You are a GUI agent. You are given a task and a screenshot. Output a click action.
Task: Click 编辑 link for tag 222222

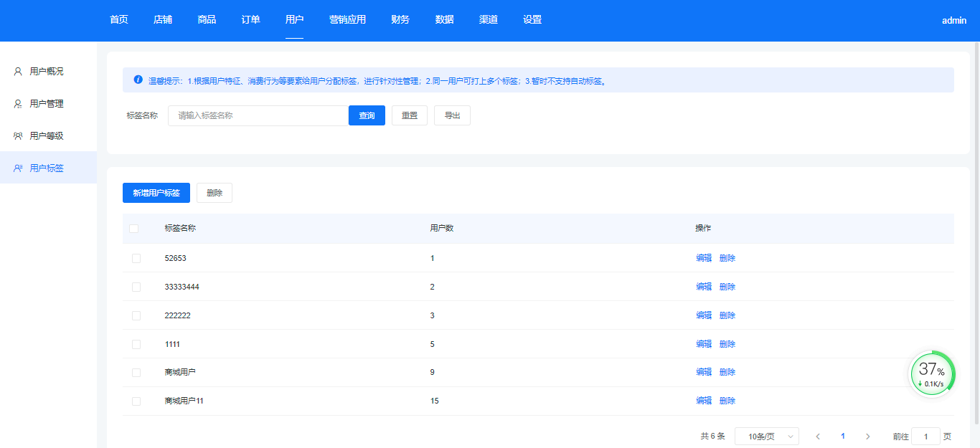(703, 315)
